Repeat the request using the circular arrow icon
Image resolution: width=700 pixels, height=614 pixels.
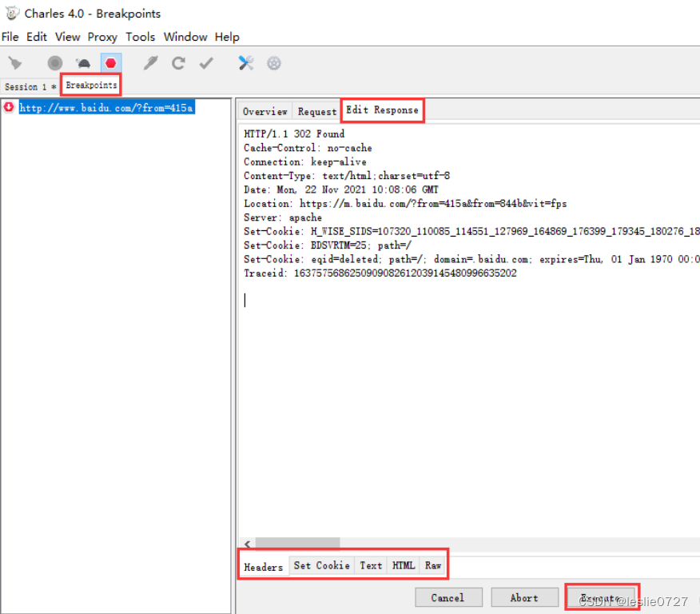(x=177, y=62)
